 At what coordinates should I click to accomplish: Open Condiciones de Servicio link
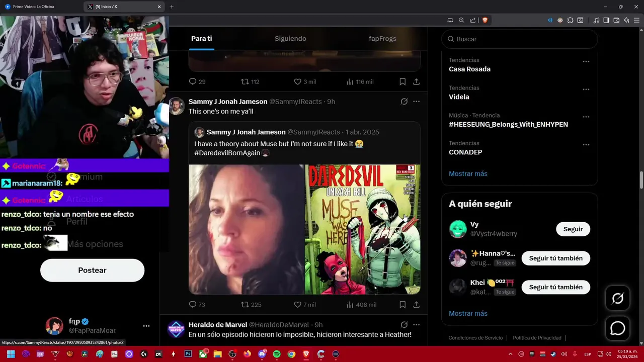pos(475,338)
